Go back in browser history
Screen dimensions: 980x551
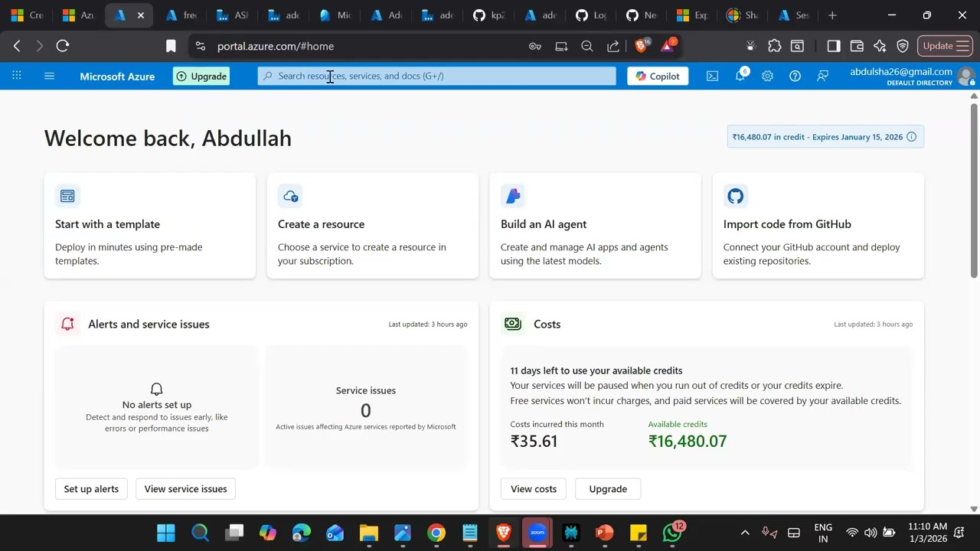[17, 46]
